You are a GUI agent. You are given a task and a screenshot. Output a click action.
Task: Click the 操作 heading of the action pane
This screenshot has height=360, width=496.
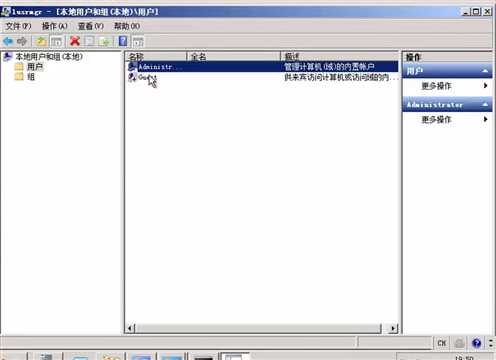[413, 57]
